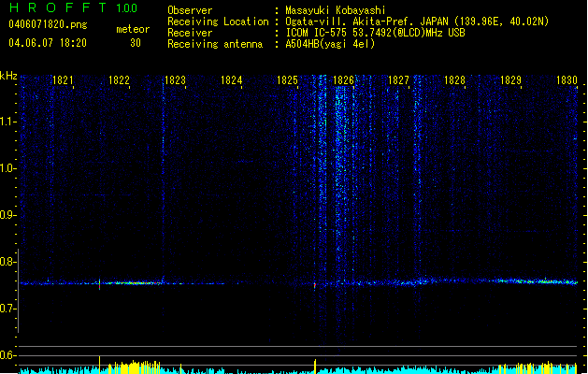
Task: Click the 1828 time marker
Action: point(454,80)
